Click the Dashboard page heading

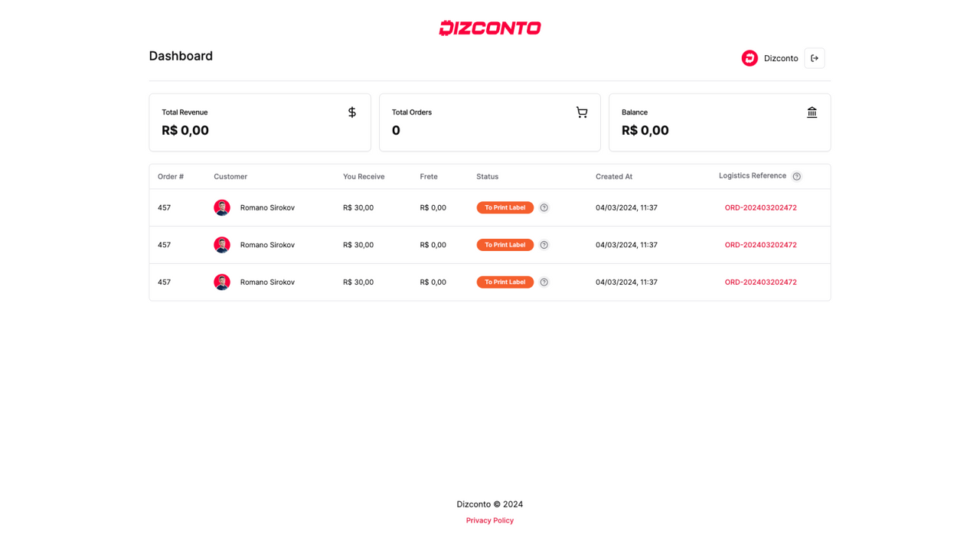pos(181,56)
